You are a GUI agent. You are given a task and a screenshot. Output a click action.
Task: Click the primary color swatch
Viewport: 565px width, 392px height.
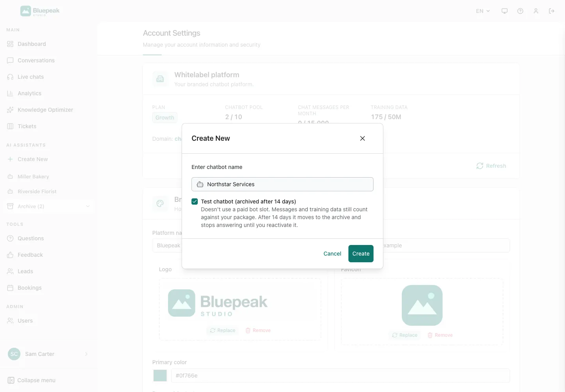(160, 376)
